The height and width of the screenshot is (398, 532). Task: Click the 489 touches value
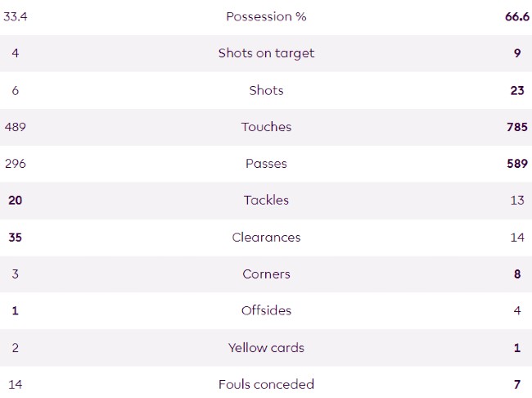pyautogui.click(x=15, y=127)
